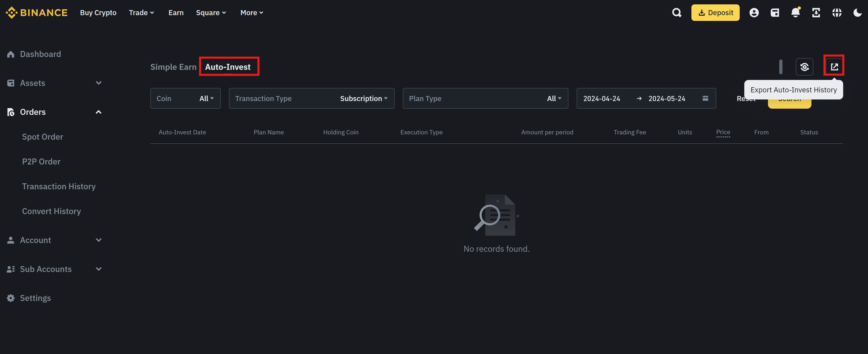Image resolution: width=868 pixels, height=354 pixels.
Task: Click start date 2024-04-24 field
Action: tap(602, 98)
